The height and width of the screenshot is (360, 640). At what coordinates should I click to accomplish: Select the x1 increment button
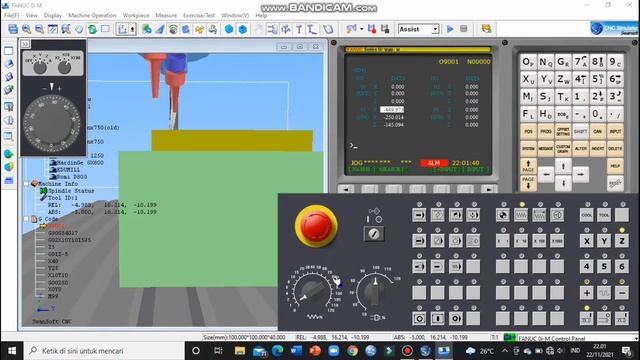pyautogui.click(x=503, y=241)
